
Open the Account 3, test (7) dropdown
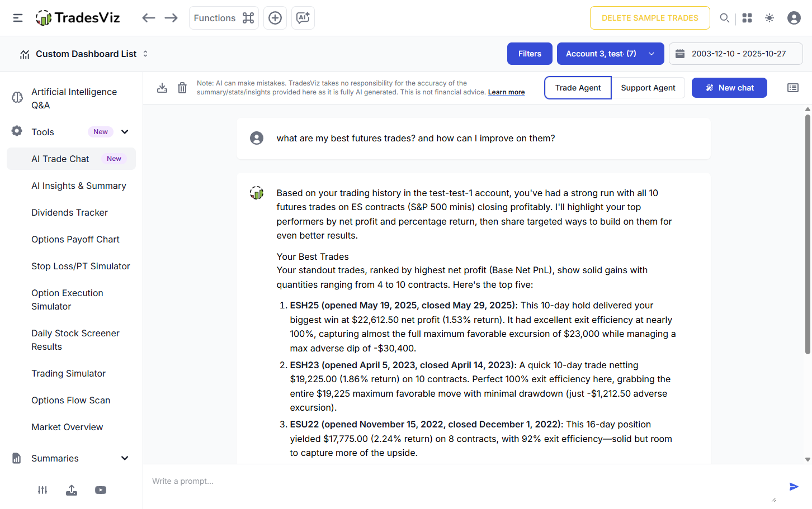(x=611, y=54)
